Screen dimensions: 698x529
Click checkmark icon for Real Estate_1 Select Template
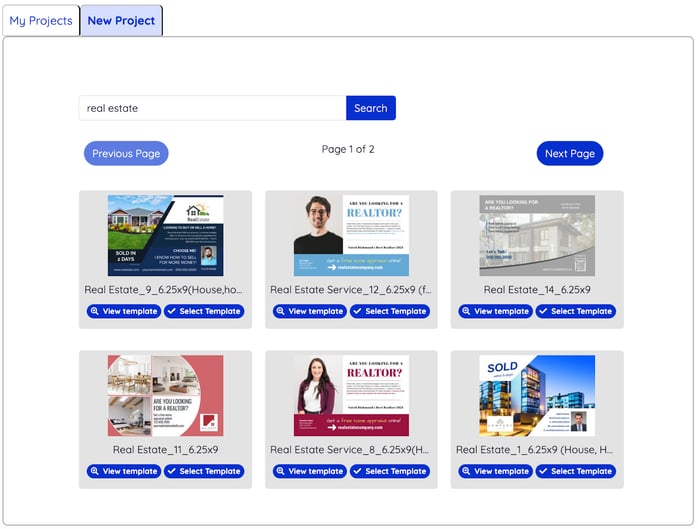click(x=544, y=471)
